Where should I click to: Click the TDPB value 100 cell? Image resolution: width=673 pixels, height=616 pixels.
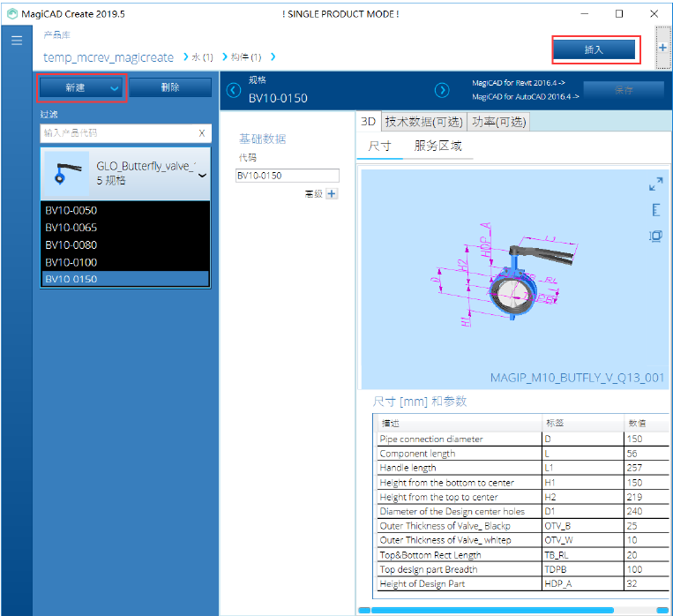(x=646, y=569)
